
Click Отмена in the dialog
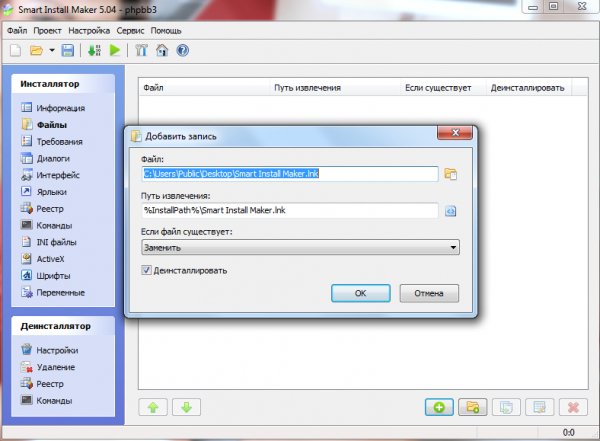429,293
